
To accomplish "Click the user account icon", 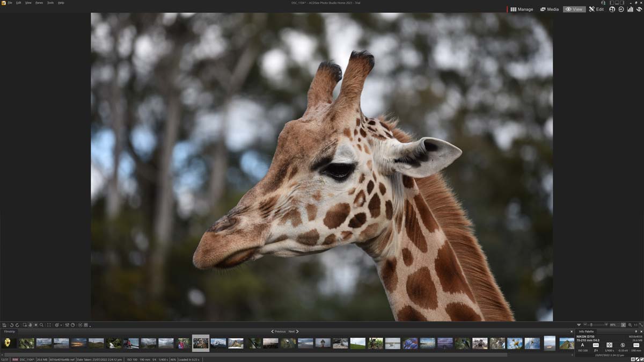I will coord(603,3).
